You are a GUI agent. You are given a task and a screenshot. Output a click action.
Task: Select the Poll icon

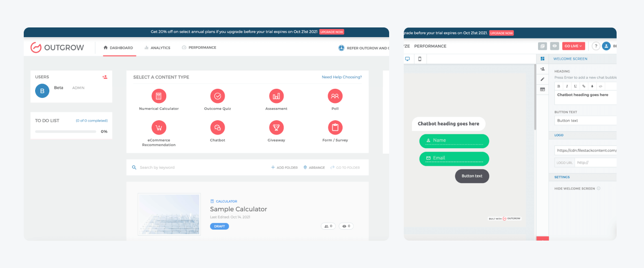coord(335,96)
